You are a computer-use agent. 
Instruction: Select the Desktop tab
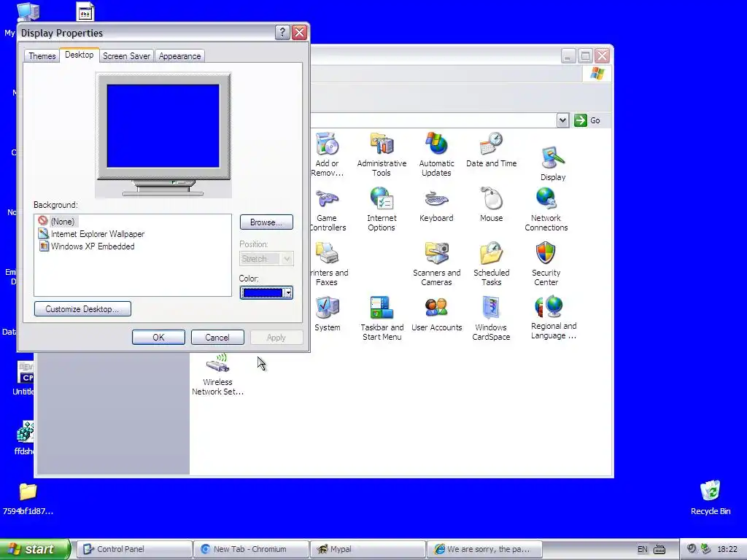pyautogui.click(x=79, y=55)
